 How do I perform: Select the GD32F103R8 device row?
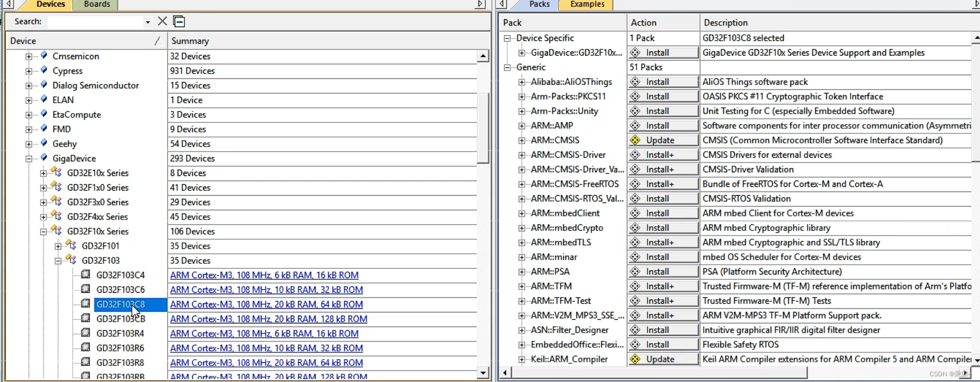coord(120,363)
